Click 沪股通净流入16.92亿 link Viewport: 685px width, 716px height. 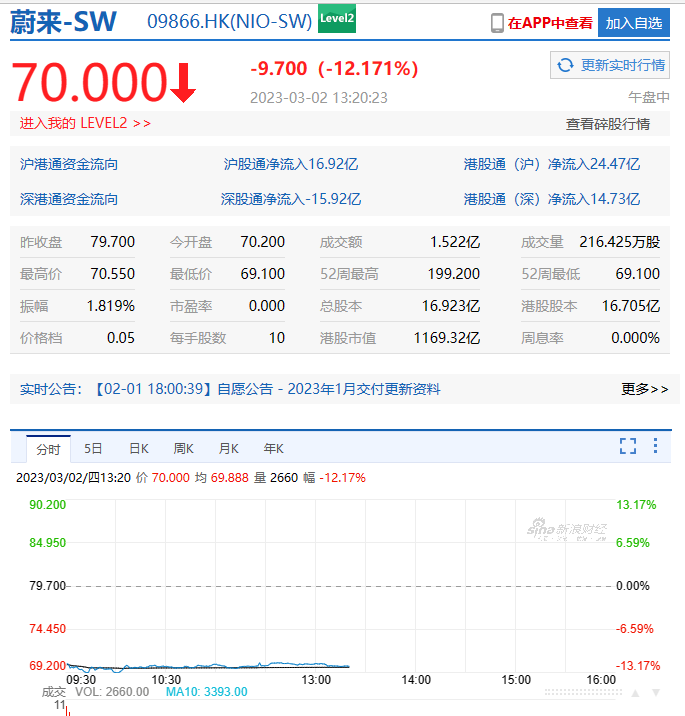291,164
